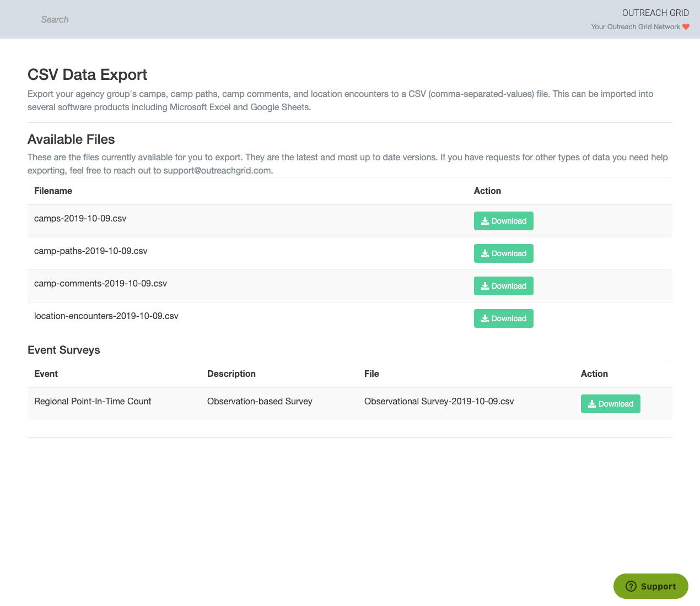Select the camp-paths-2019-10-09.csv filename
700x606 pixels.
90,251
